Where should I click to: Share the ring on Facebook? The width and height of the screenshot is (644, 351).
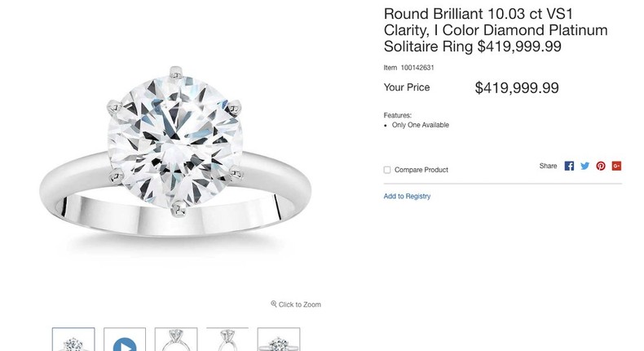[569, 166]
